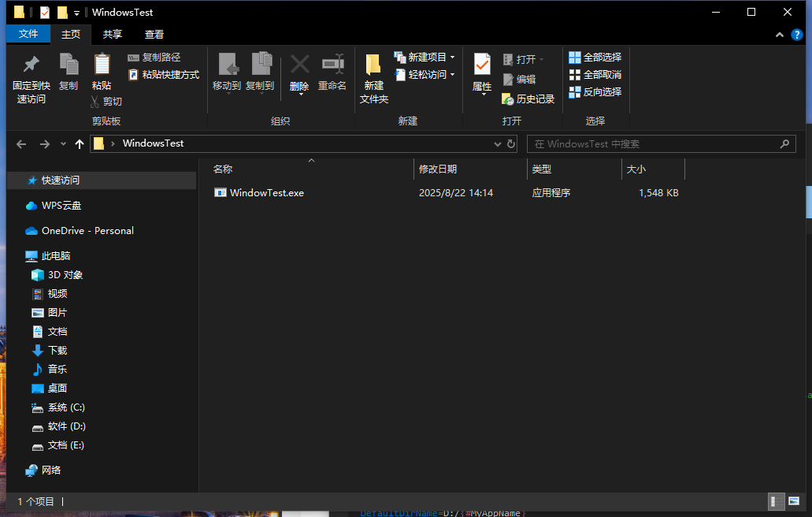Click the Rename (重命名) icon
Viewport: 812px width, 517px height.
(332, 65)
